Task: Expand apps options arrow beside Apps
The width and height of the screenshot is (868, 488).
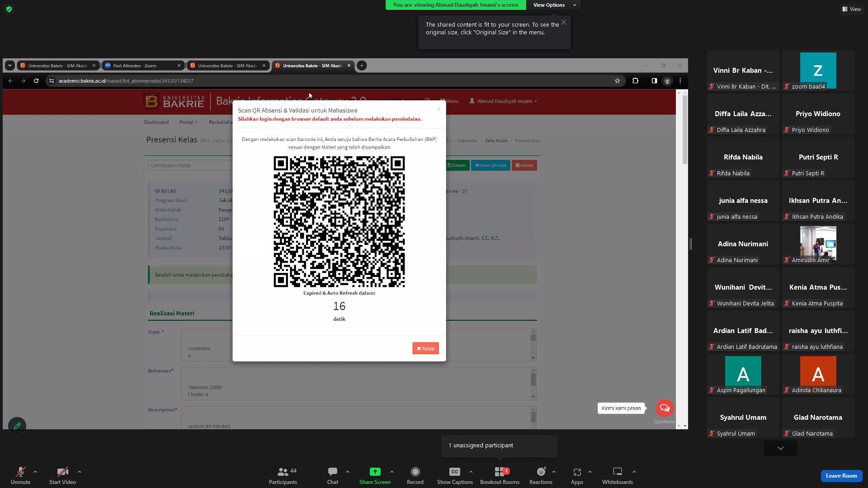Action: [590, 472]
